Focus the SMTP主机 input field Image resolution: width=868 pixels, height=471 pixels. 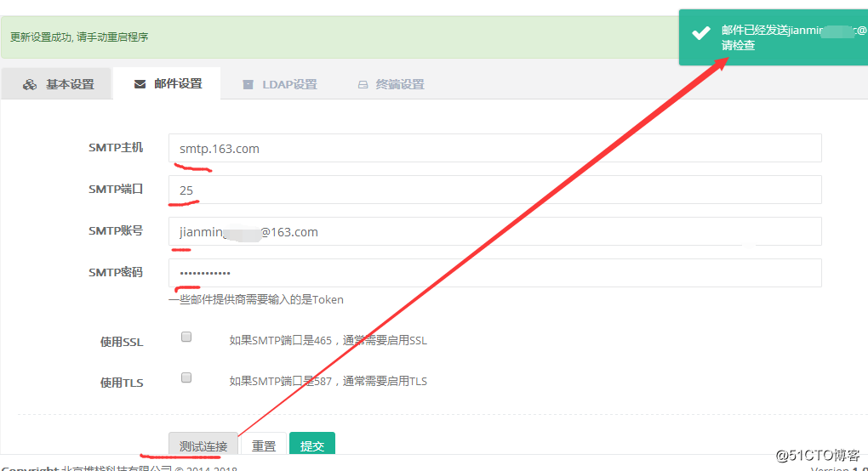click(x=495, y=148)
